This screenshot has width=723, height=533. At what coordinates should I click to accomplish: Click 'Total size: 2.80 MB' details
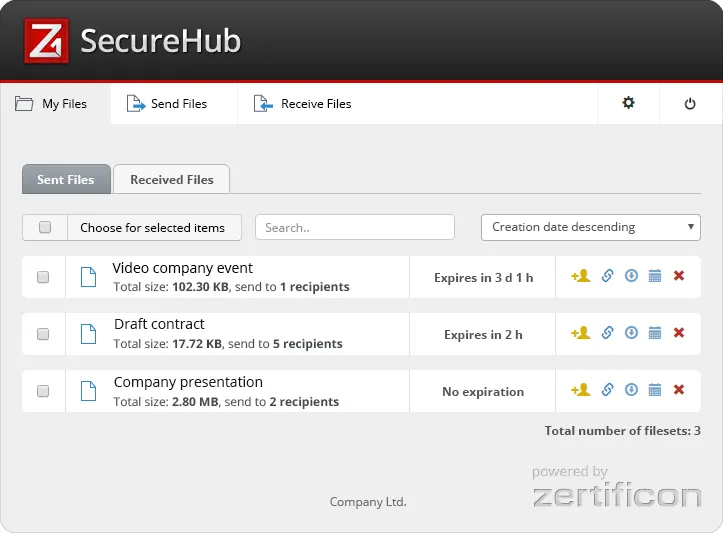[226, 402]
